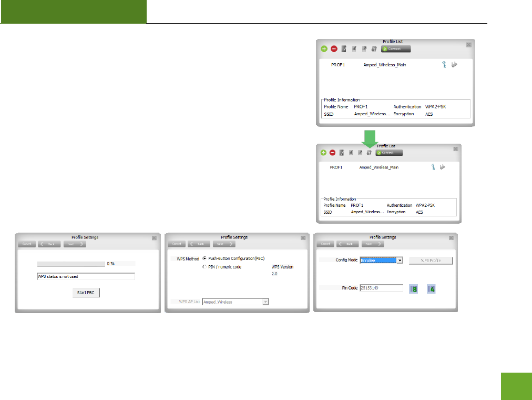Screen dimensions: 532x400
Task: Click Next in the Config Mode window
Action: click(373, 244)
